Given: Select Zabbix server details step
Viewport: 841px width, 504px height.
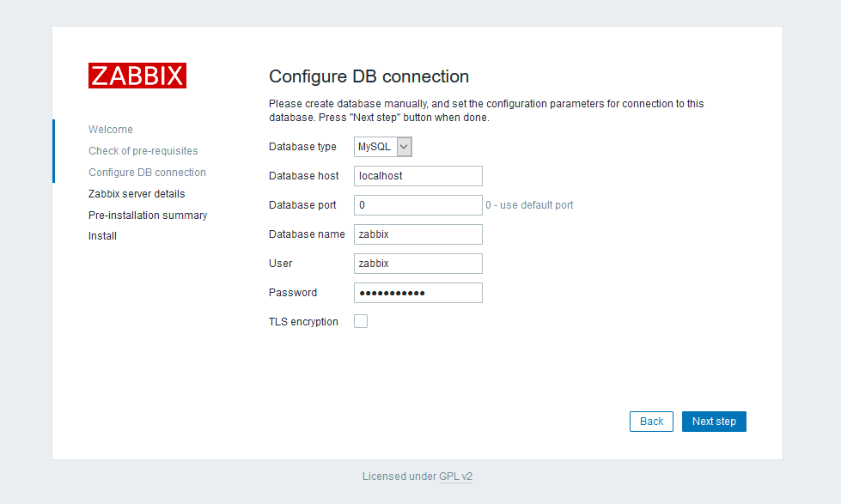Looking at the screenshot, I should click(x=137, y=193).
